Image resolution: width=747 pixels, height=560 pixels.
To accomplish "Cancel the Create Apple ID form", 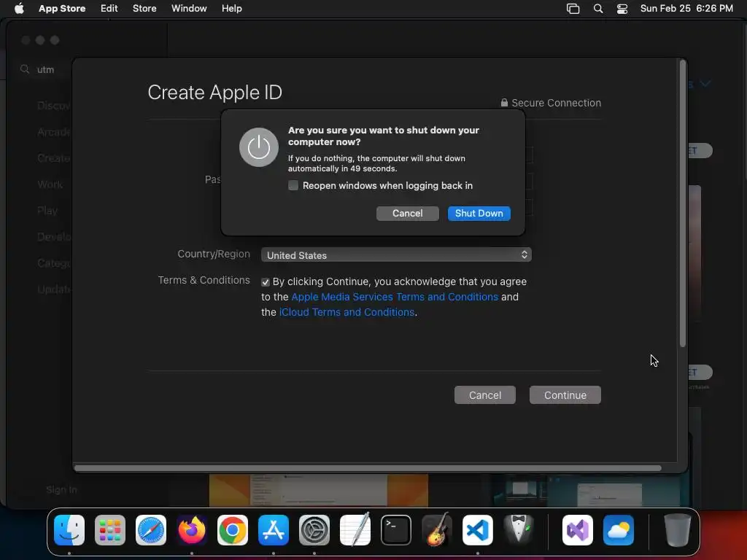I will 485,394.
